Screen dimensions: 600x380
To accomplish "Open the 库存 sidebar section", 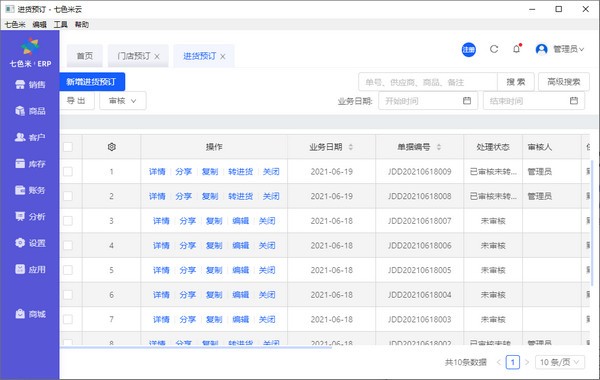I will 30,164.
